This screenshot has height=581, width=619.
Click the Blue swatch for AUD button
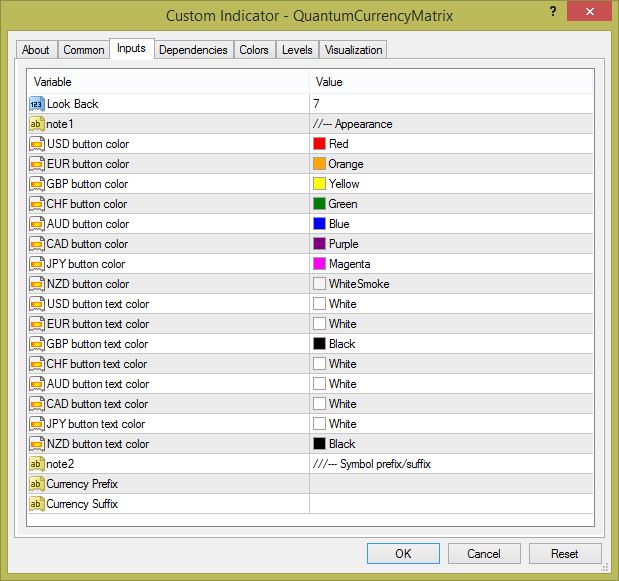pos(320,224)
